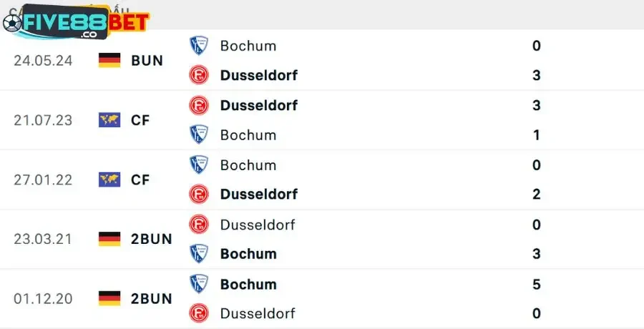Screen dimensions: 644x329
Task: Click the 24.05.24 match date
Action: click(43, 61)
